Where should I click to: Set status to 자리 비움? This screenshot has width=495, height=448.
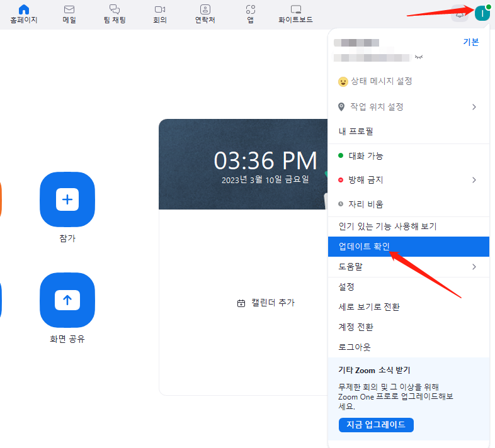(x=409, y=204)
